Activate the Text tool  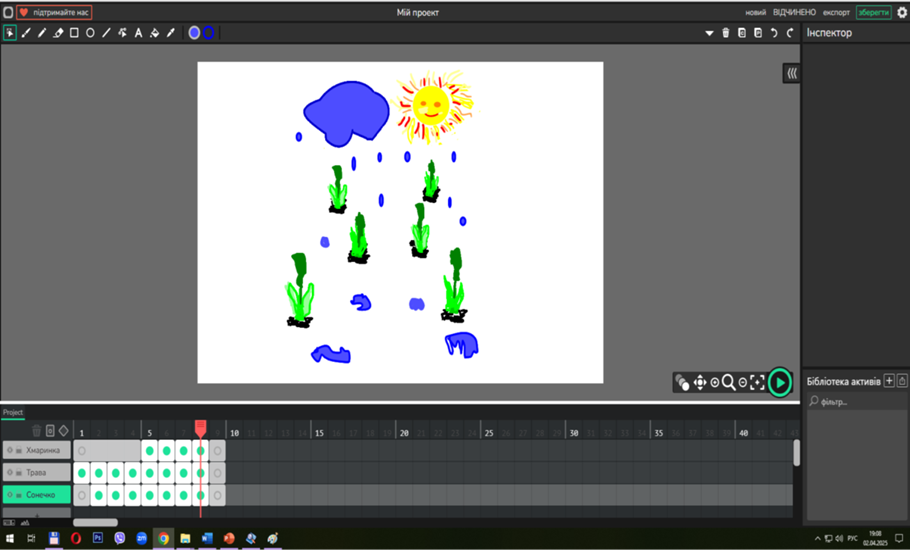(x=138, y=33)
